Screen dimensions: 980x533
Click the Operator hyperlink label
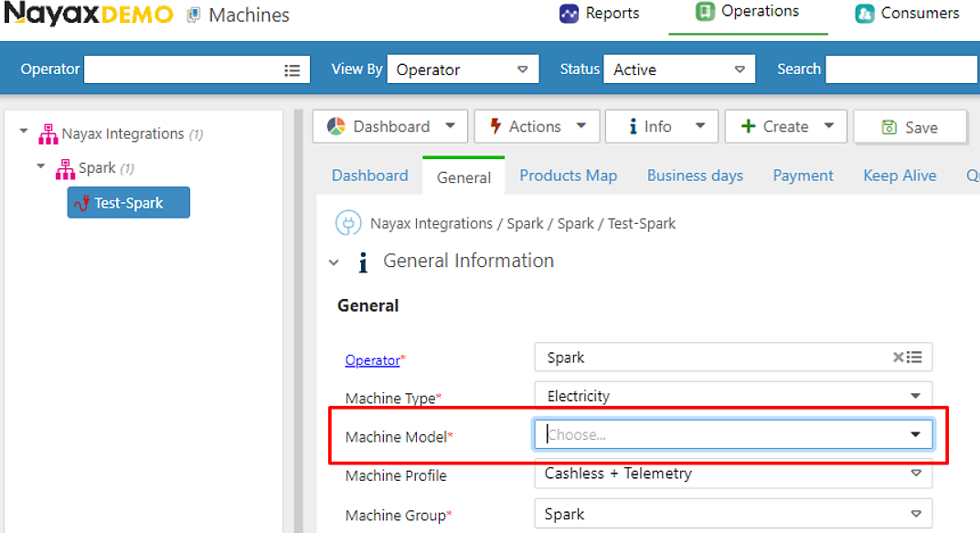(372, 360)
